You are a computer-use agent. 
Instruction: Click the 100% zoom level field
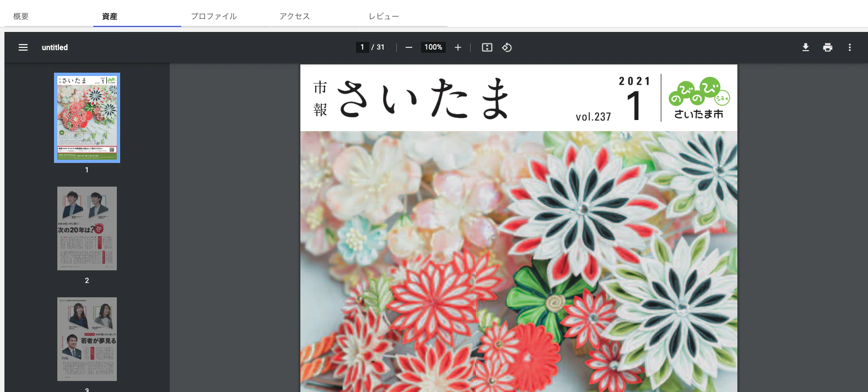coord(433,47)
